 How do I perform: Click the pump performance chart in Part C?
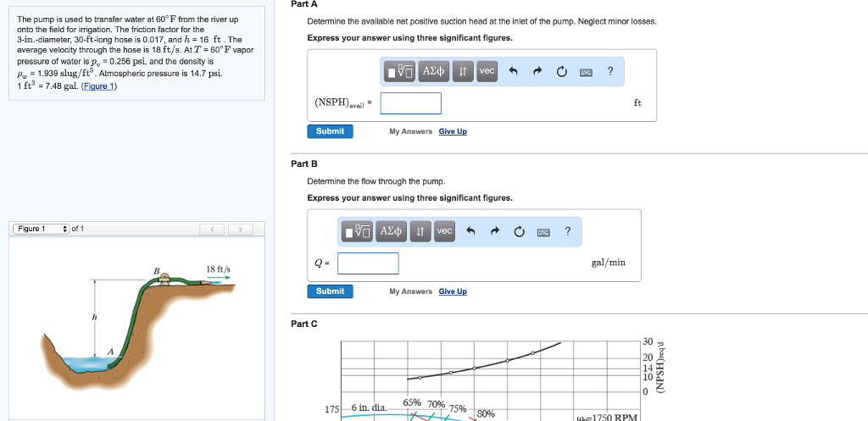492,380
